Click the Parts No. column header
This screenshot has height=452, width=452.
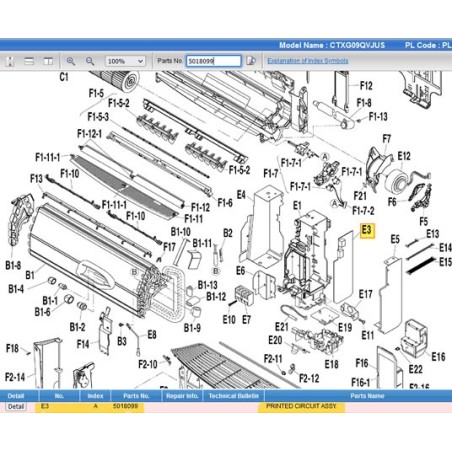[136, 396]
